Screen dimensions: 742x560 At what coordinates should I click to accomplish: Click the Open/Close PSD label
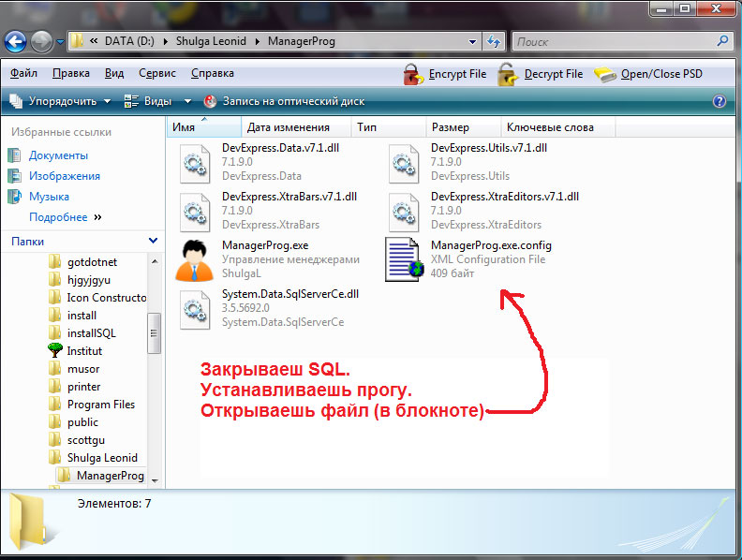click(661, 74)
